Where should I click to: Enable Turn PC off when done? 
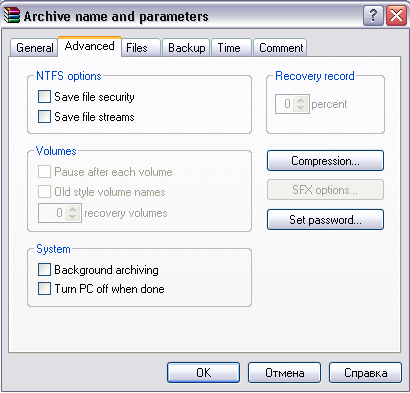(x=44, y=289)
